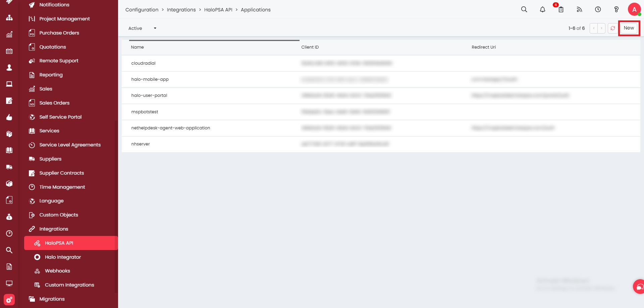This screenshot has width=644, height=308.
Task: Open Custom Integrations menu item
Action: (69, 285)
